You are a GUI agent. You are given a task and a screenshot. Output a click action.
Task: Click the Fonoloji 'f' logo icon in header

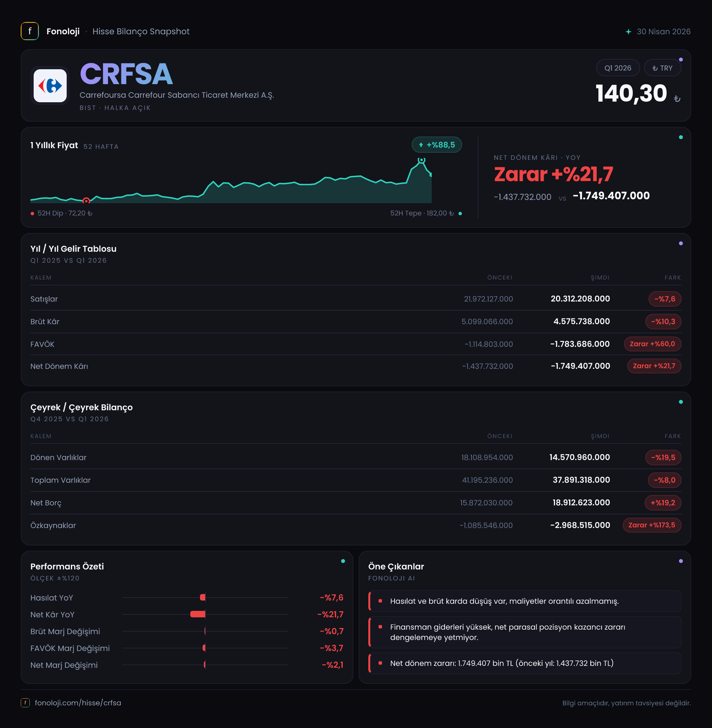click(29, 31)
